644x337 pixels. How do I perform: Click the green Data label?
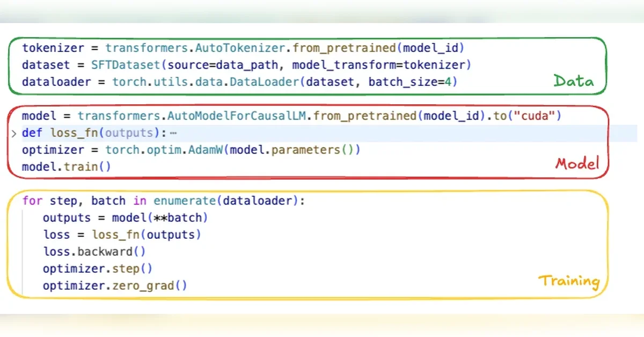click(574, 82)
